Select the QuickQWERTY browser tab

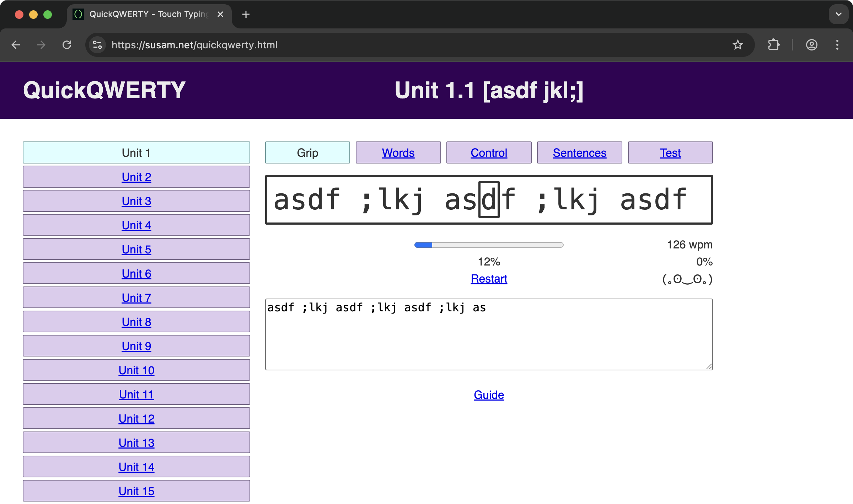149,14
